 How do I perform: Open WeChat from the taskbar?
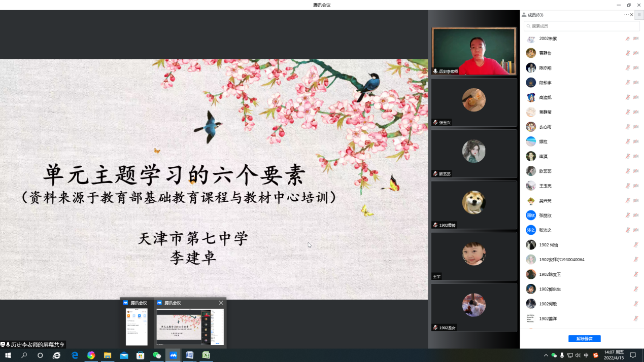coord(157,355)
